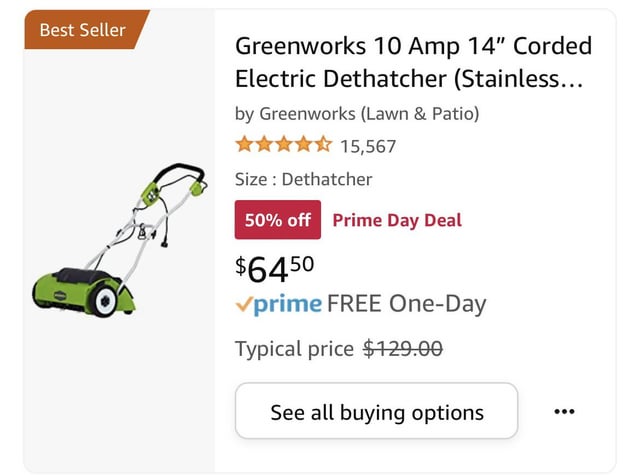
Task: Open the 15,567 ratings count
Action: (x=368, y=147)
